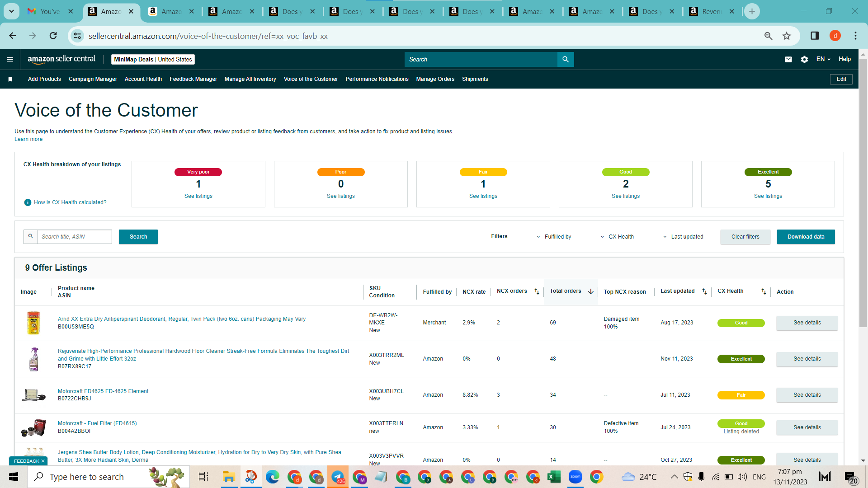Click the Search button next to title/ASIN field
868x488 pixels.
[x=138, y=237]
